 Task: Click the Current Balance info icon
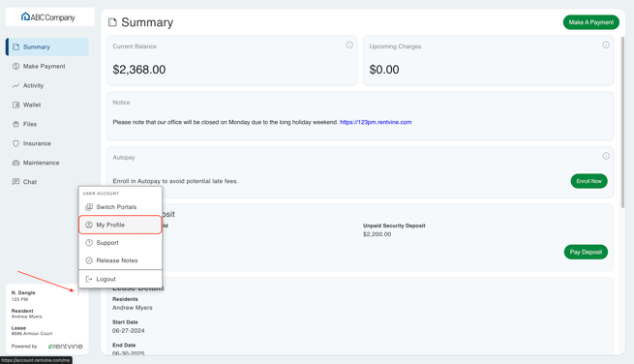pos(349,45)
